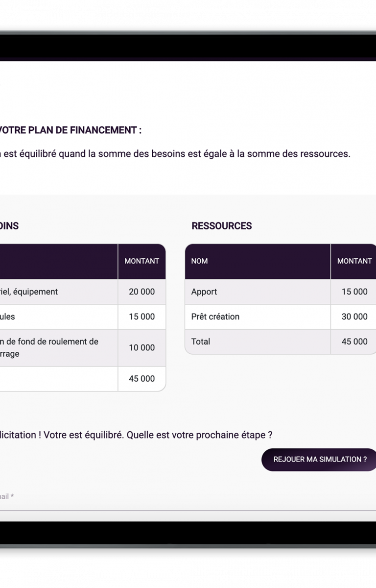Click the 10 000 fond de roulement amount
Viewport: 376px width, 588px height.
pos(141,347)
